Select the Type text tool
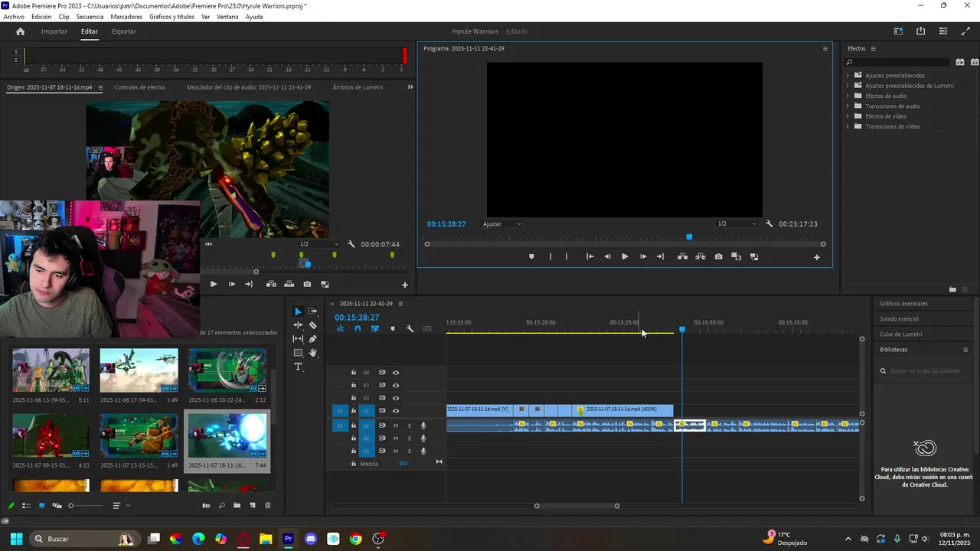This screenshot has width=980, height=551. pos(298,367)
